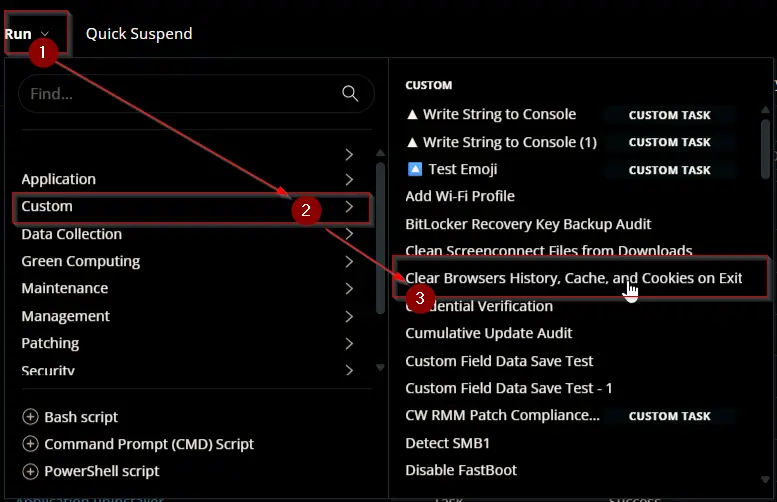777x502 pixels.
Task: Expand the Application category chevron
Action: (x=349, y=179)
